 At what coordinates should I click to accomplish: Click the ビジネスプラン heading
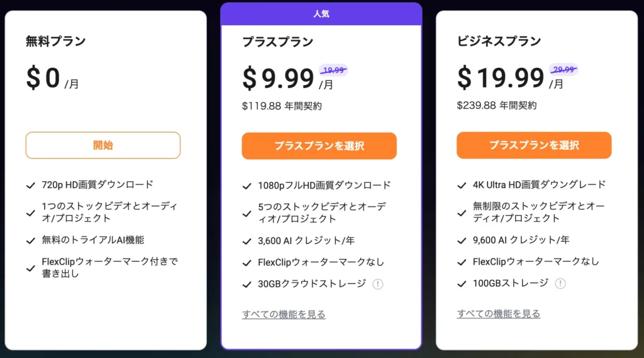coord(499,42)
